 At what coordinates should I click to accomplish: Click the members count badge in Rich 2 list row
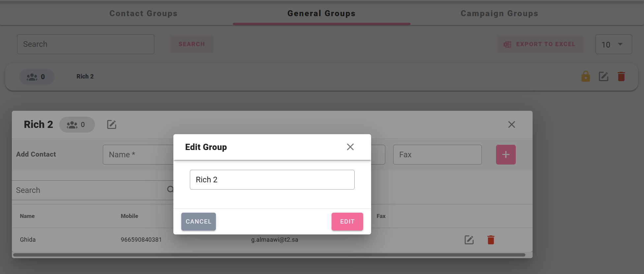pyautogui.click(x=37, y=77)
